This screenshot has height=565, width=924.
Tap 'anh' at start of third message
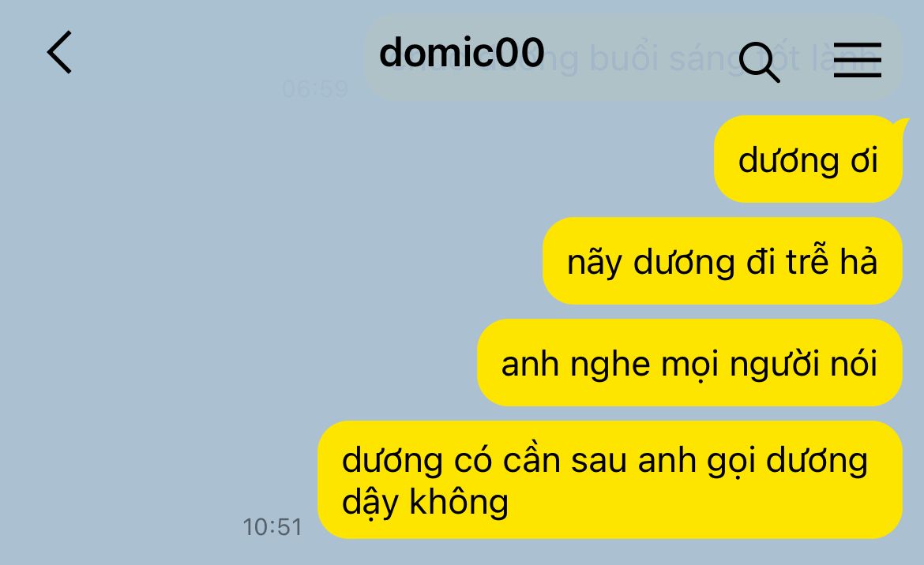tap(530, 364)
